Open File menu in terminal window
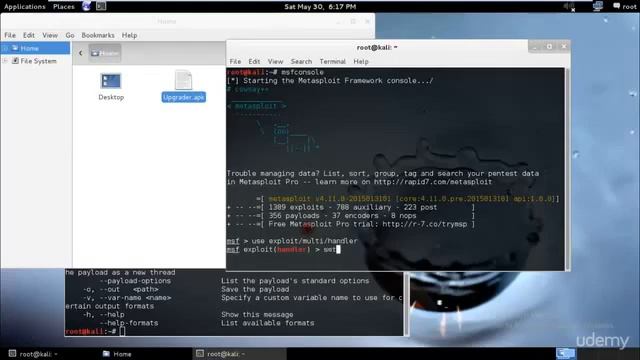 [235, 61]
